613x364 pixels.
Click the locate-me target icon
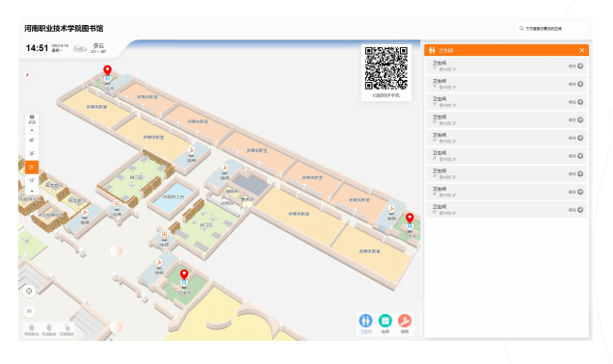pyautogui.click(x=29, y=291)
